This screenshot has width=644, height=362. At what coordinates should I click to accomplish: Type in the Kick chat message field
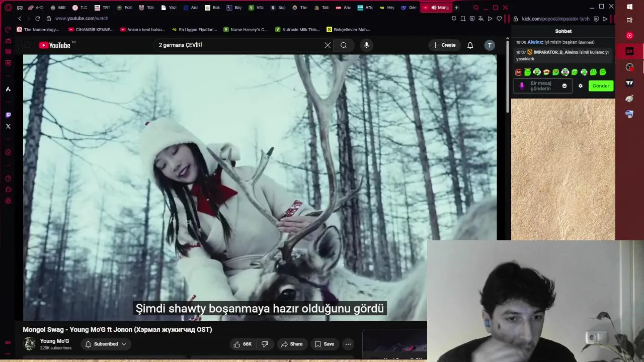[543, 86]
